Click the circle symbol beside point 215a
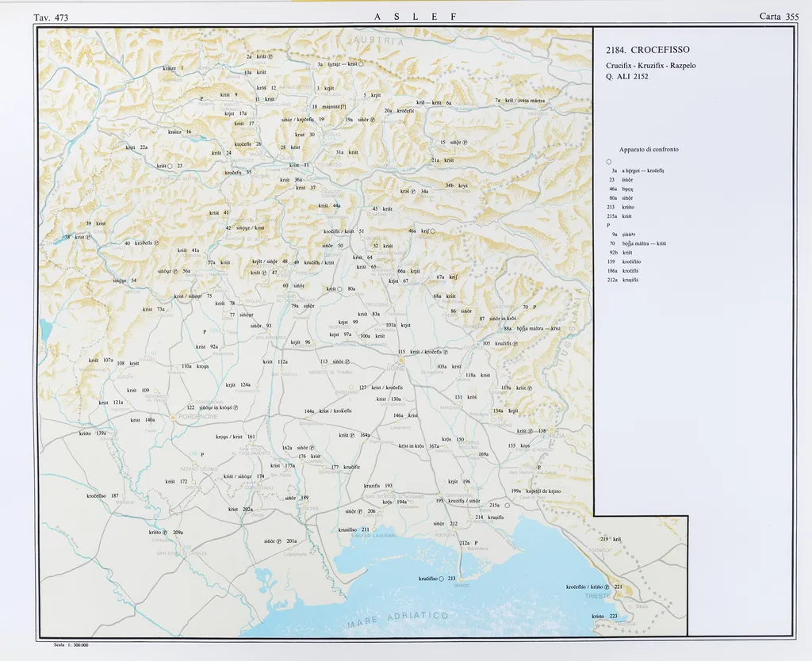The height and width of the screenshot is (661, 812). (x=507, y=505)
